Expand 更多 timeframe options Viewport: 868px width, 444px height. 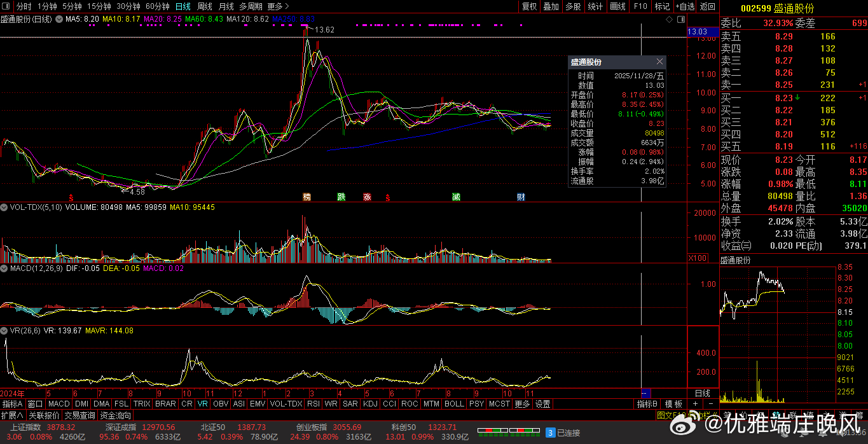(x=275, y=6)
